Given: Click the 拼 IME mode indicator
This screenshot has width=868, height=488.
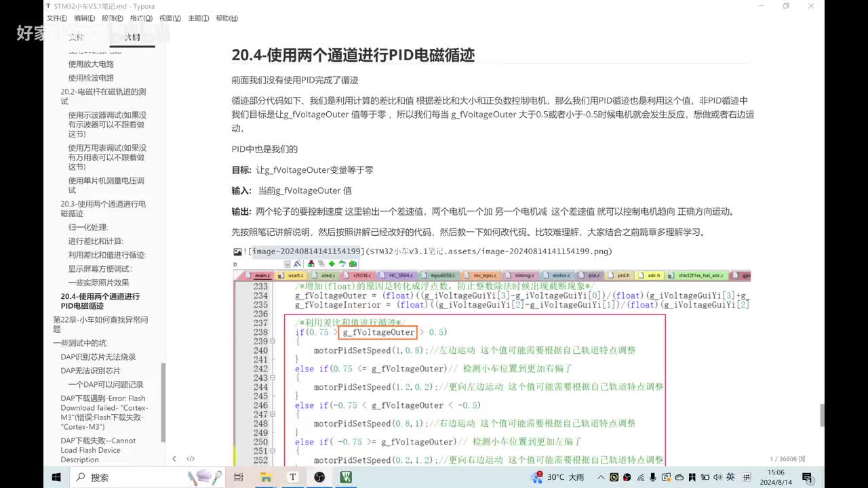Looking at the screenshot, I should point(746,477).
